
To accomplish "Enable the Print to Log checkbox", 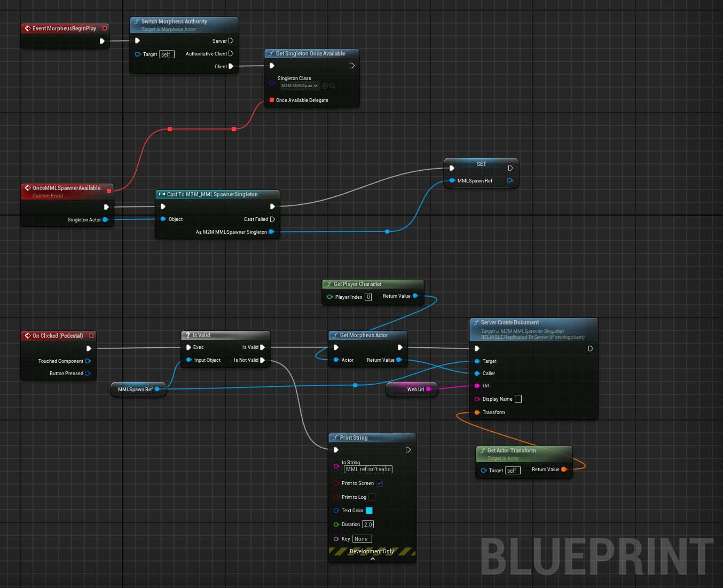I will [372, 497].
